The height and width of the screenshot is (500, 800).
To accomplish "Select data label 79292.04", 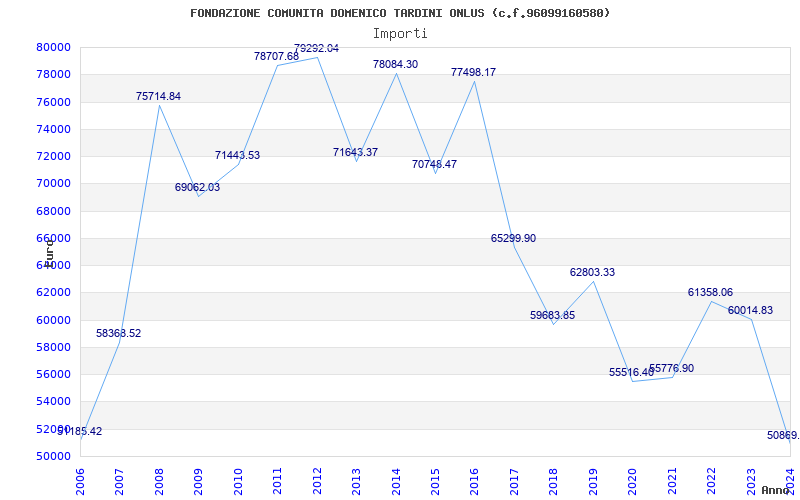I will (316, 48).
